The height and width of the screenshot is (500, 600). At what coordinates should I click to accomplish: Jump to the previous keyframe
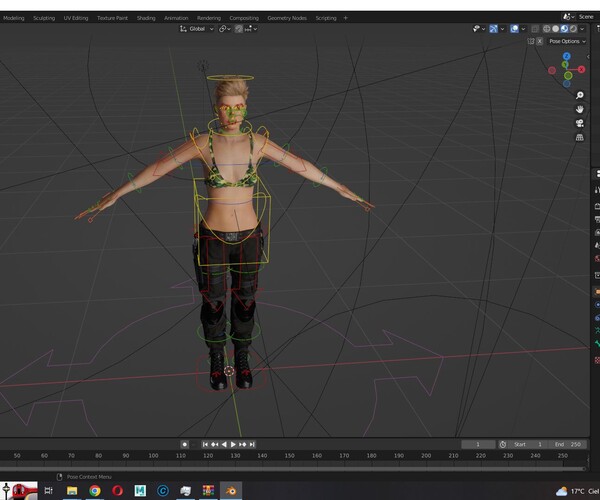215,444
